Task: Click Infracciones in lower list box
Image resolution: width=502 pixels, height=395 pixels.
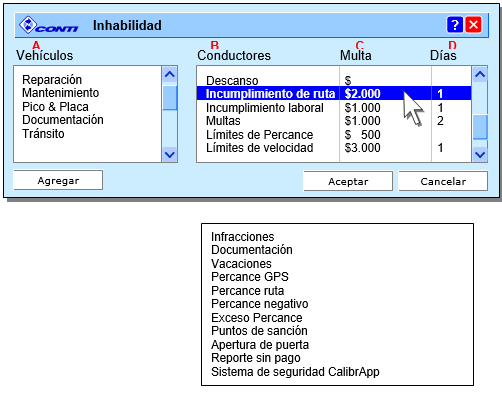Action: [243, 237]
